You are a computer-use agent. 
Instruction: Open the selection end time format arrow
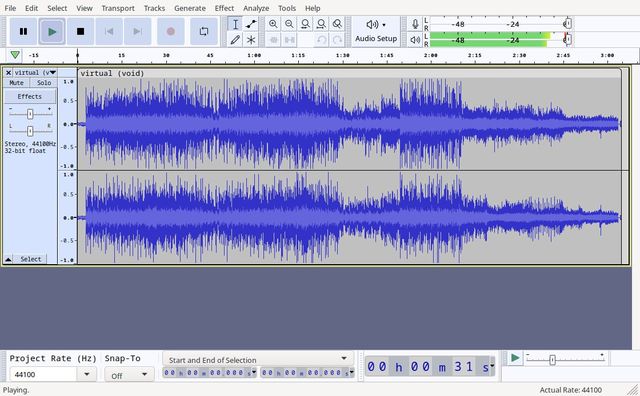(352, 372)
